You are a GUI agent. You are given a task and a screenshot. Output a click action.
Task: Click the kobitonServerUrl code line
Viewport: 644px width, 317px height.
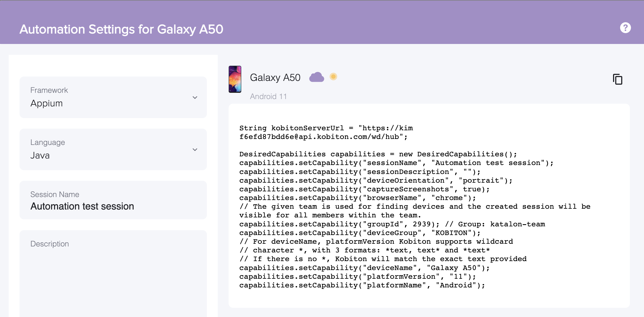point(326,128)
